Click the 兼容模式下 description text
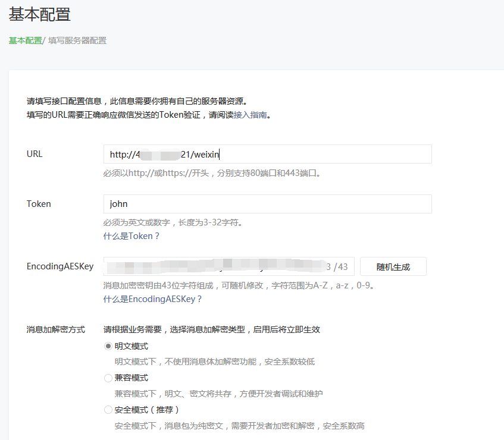This screenshot has width=504, height=440. click(218, 394)
